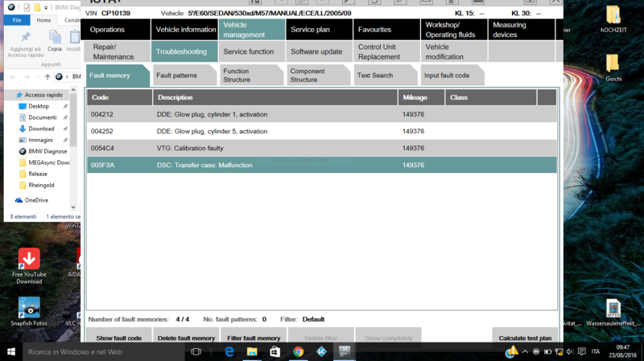
Task: Launch Google Chrome from taskbar
Action: 299,351
